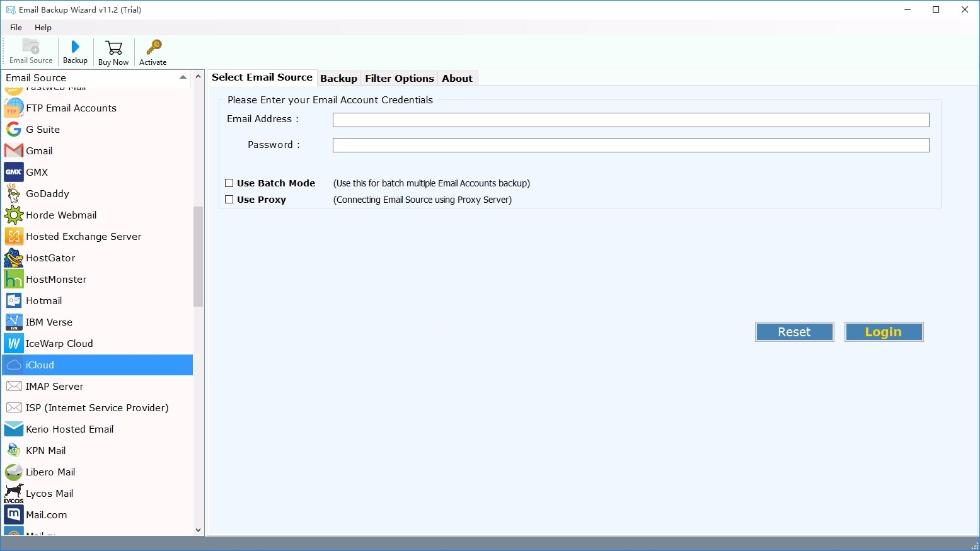Click the HostGator alligator icon
Viewport: 980px width, 551px height.
[x=14, y=258]
